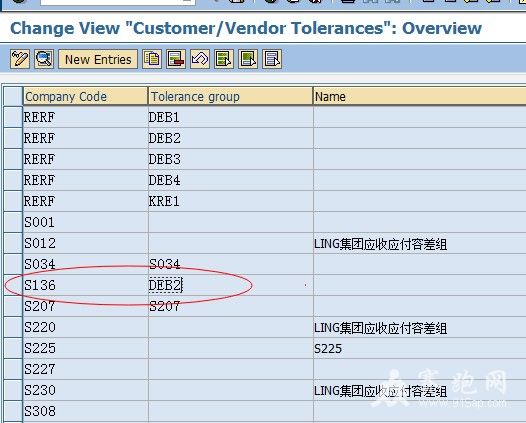
Task: Click the Company Code column header
Action: [x=86, y=96]
